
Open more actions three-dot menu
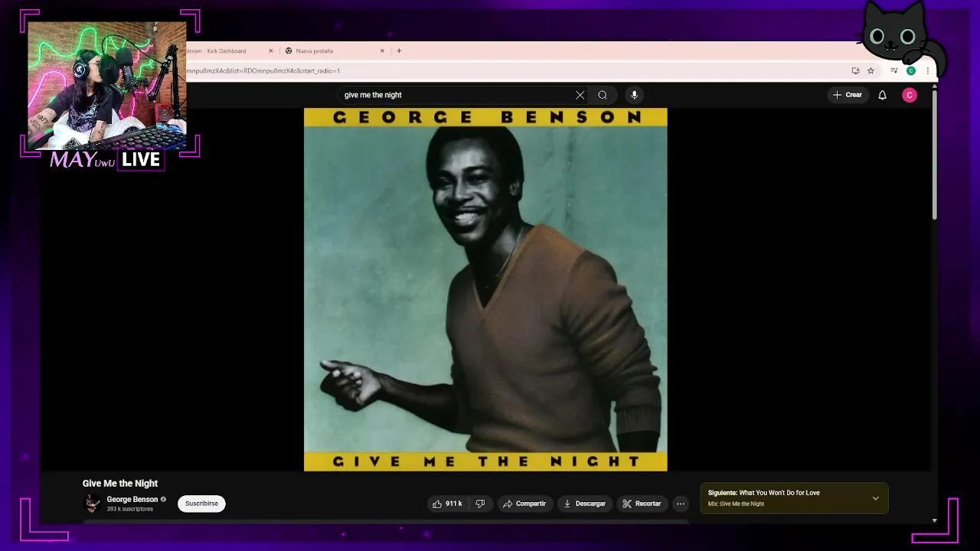pos(681,504)
